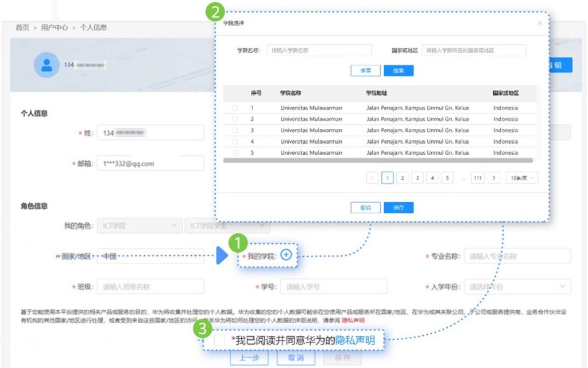
Task: Click the user avatar icon
Action: (47, 64)
